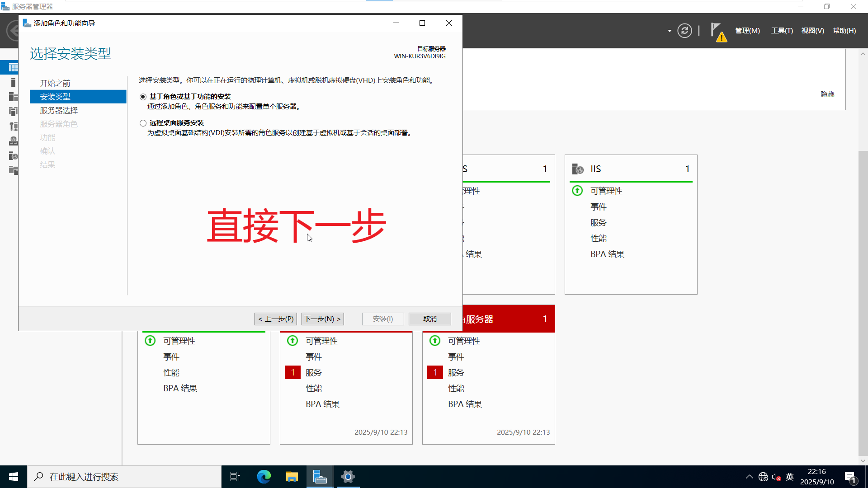Click the back arrow in Server Manager
The width and height of the screenshot is (868, 488).
(12, 30)
